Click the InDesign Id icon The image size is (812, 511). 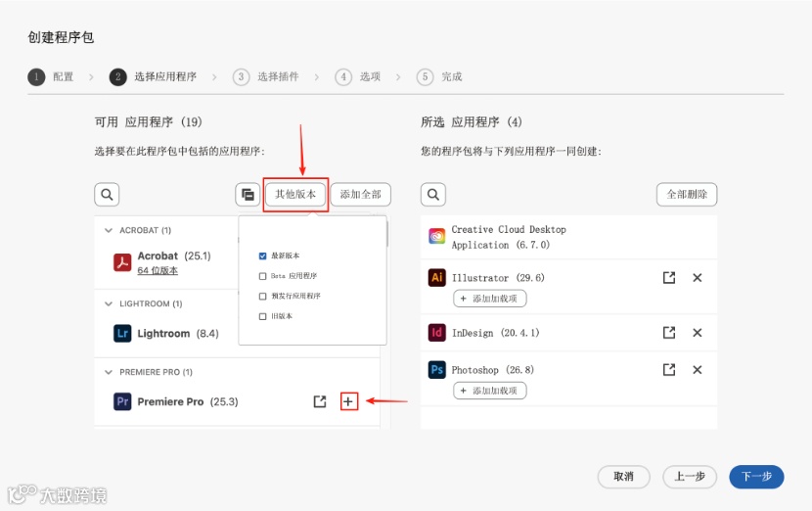(x=436, y=332)
